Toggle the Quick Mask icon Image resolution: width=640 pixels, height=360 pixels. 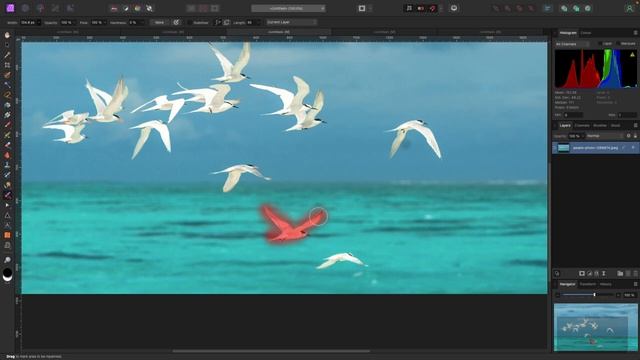pyautogui.click(x=362, y=8)
